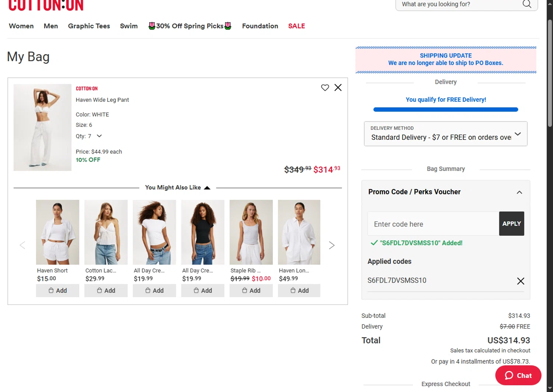553x392 pixels.
Task: Click the discounted price $314.93 in the item card
Action: [327, 169]
